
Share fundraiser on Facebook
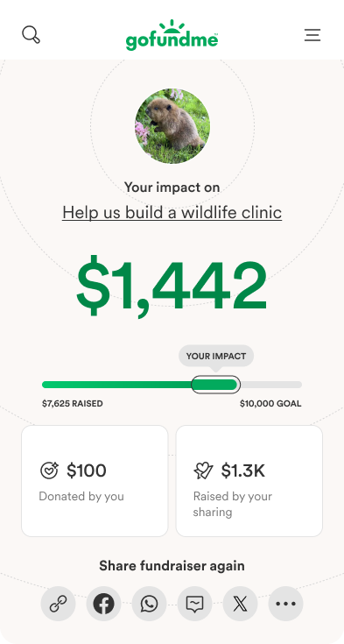point(104,604)
